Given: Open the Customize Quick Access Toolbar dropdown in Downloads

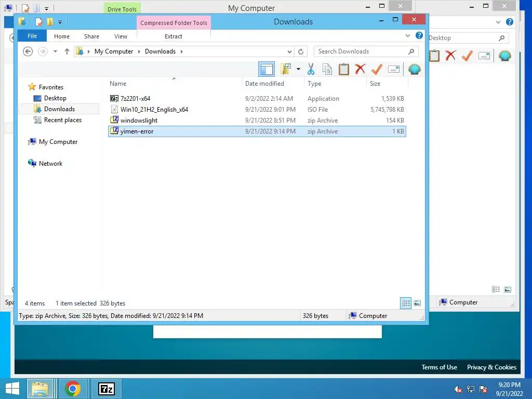Looking at the screenshot, I should (x=60, y=22).
